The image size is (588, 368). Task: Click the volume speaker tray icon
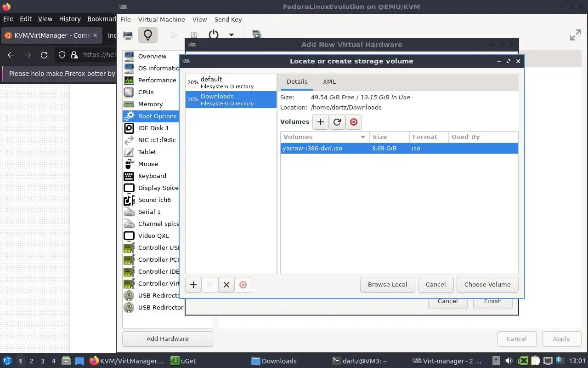[509, 361]
